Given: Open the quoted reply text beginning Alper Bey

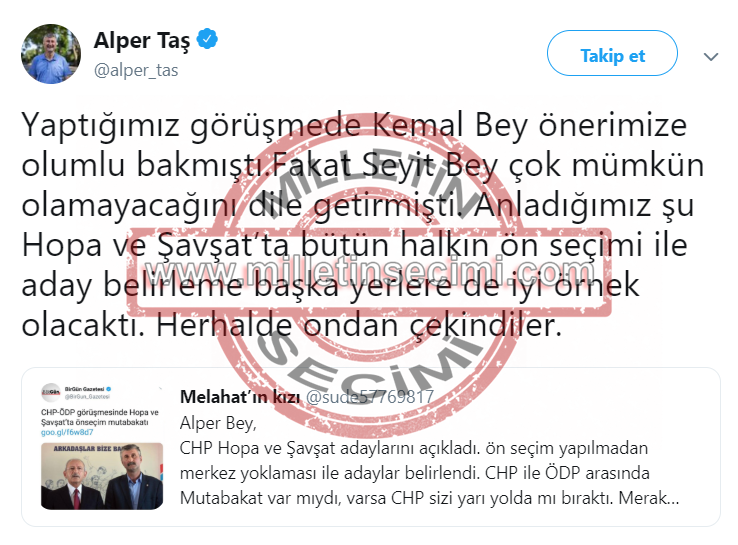Looking at the screenshot, I should tap(429, 460).
